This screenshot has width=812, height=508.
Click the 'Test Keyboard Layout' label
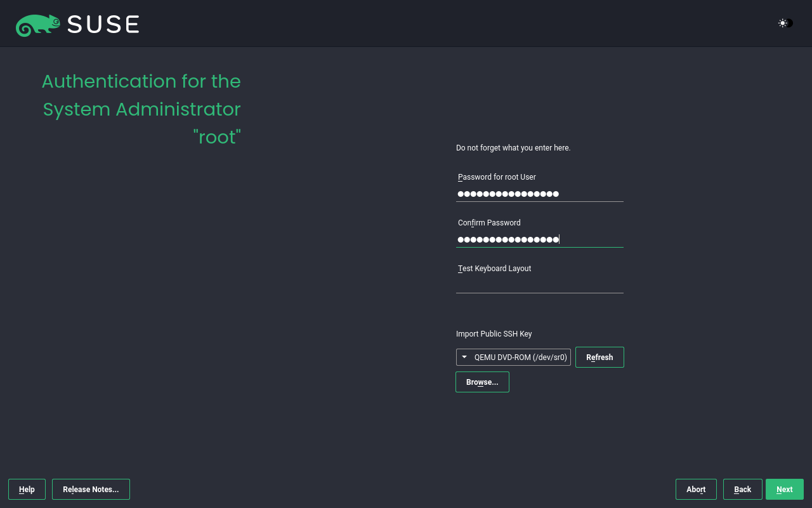[x=494, y=269]
